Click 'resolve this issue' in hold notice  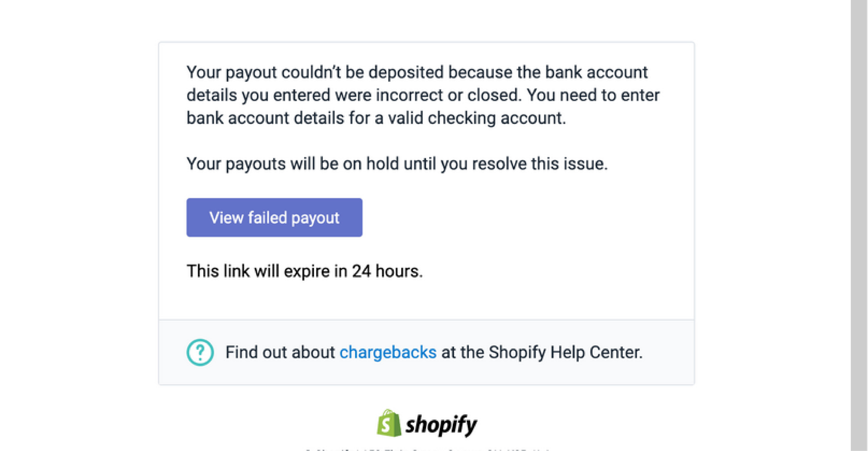click(540, 164)
